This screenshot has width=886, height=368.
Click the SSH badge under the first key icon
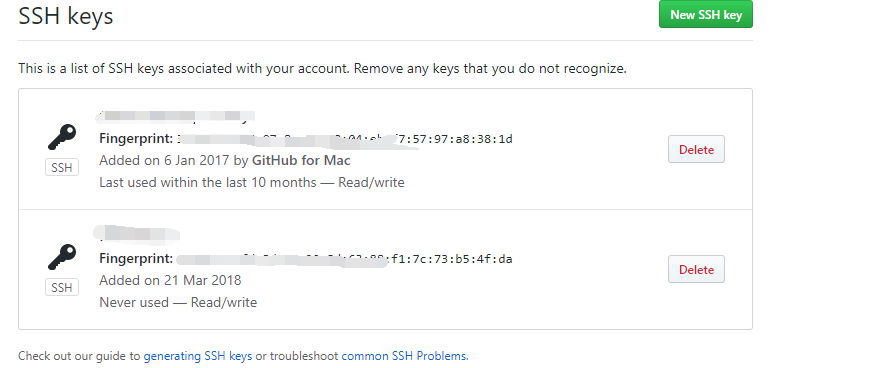(x=62, y=168)
